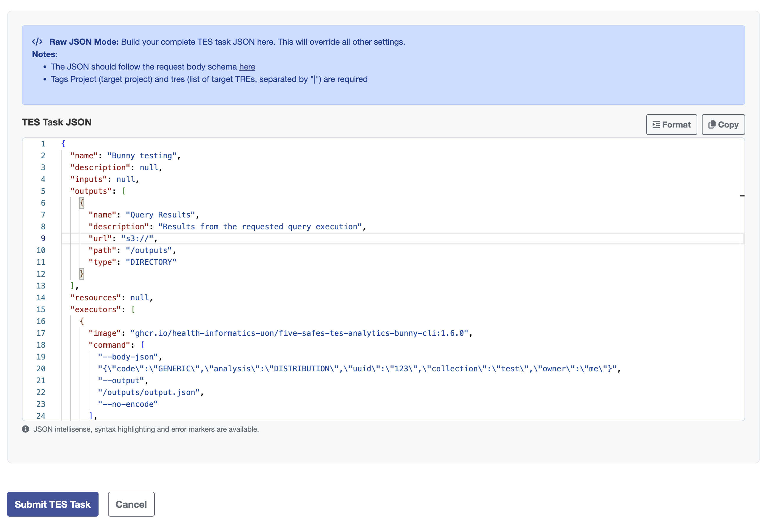Submit the TES task

point(53,504)
